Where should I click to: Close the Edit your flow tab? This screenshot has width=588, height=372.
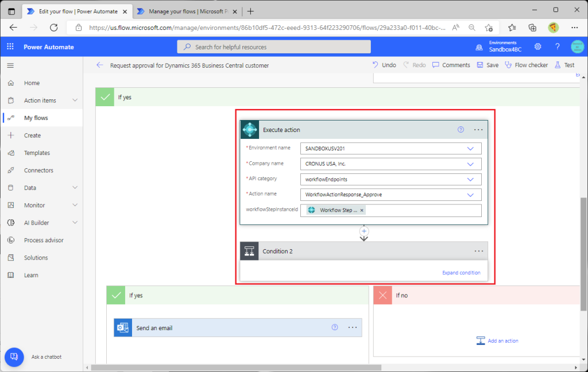125,11
